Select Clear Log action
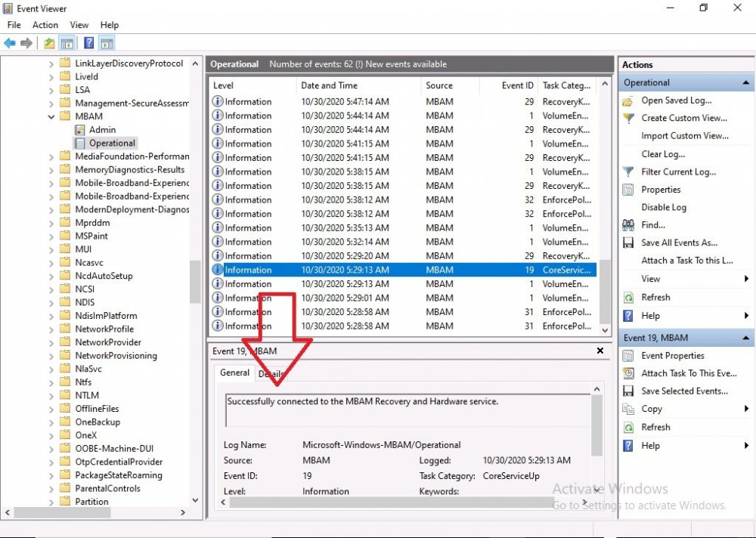The image size is (756, 538). [x=663, y=154]
